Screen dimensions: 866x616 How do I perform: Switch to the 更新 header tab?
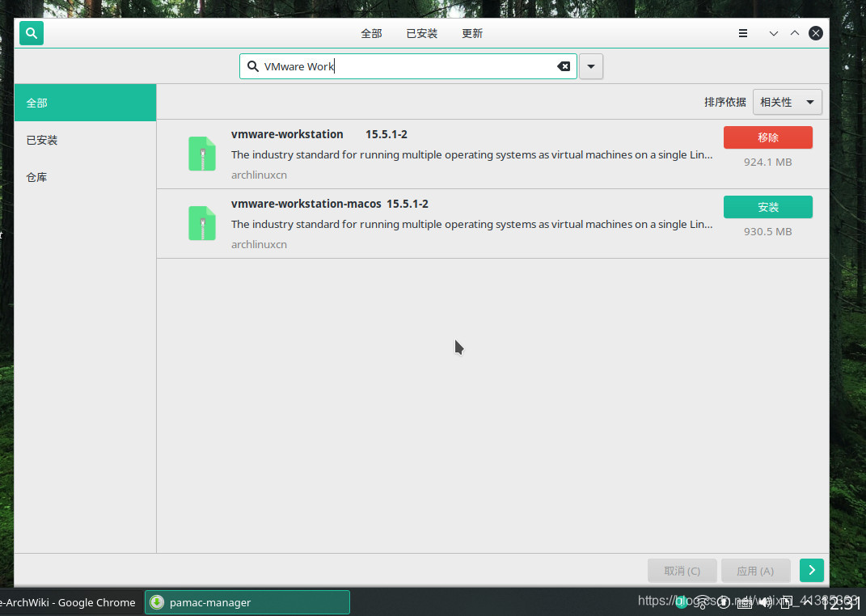[x=472, y=34]
